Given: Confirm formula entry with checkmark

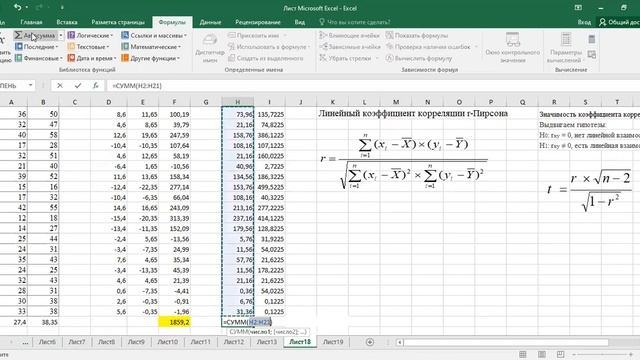Looking at the screenshot, I should click(78, 86).
